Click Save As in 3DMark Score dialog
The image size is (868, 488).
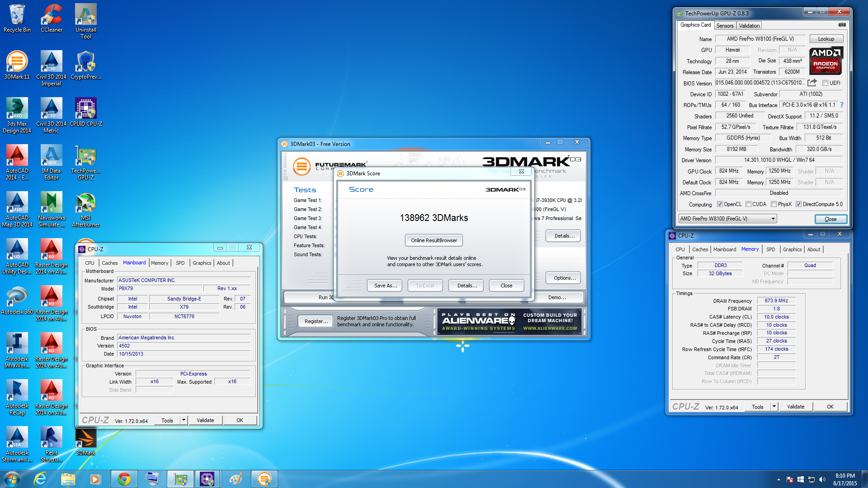[x=385, y=286]
